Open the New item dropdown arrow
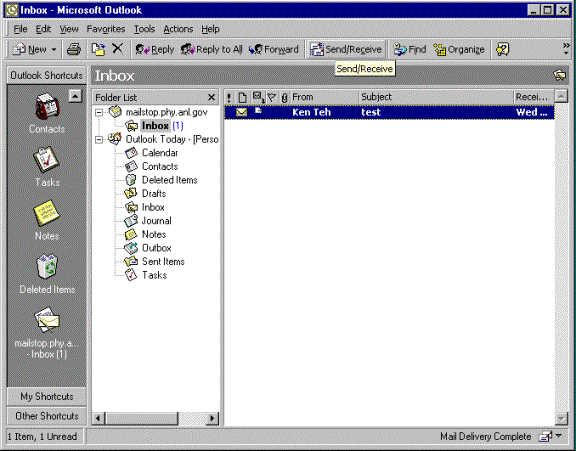 54,49
